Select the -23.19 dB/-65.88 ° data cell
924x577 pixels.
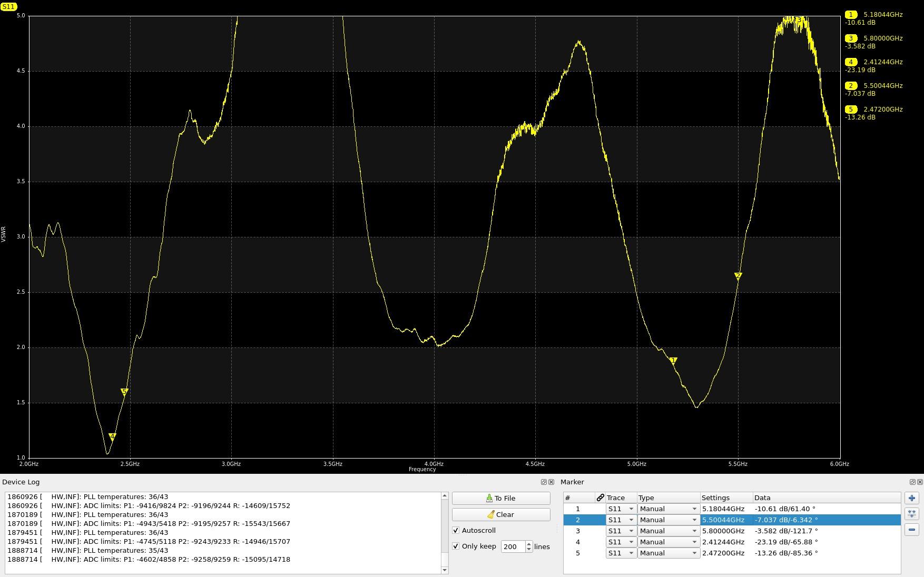point(827,542)
